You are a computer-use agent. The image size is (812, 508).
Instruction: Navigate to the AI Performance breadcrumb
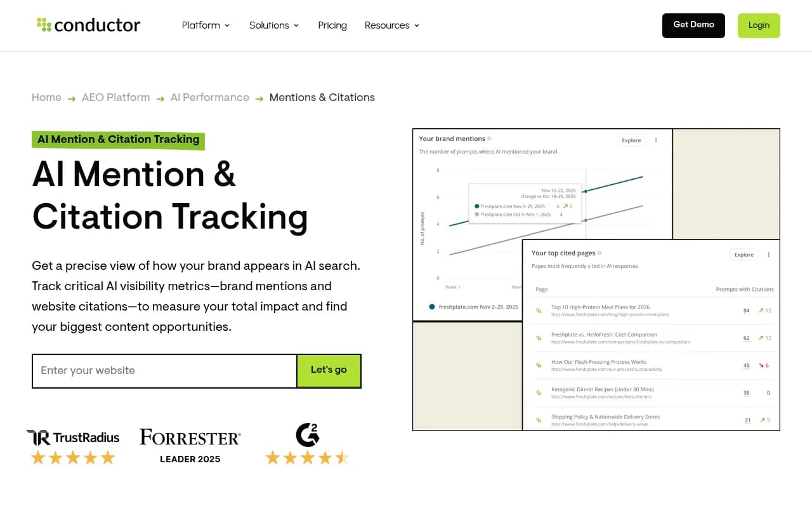point(210,97)
